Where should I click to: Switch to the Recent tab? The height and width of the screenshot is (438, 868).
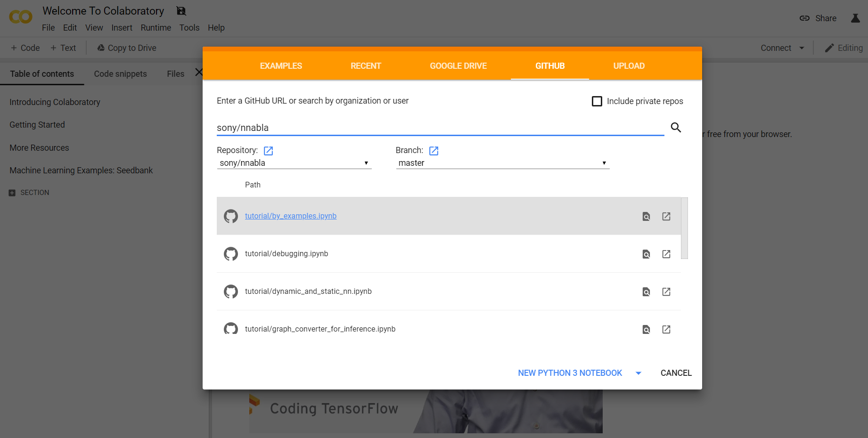[x=366, y=66]
